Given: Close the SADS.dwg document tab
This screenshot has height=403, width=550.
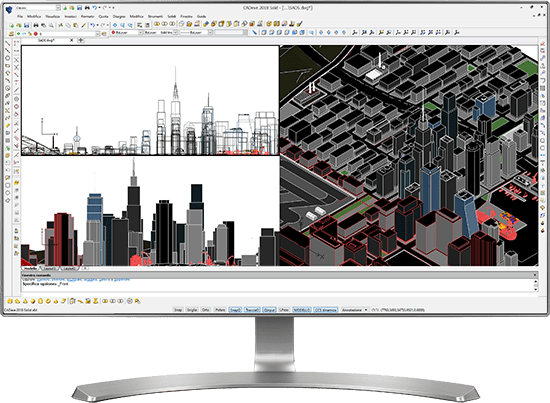Looking at the screenshot, I should (x=72, y=40).
